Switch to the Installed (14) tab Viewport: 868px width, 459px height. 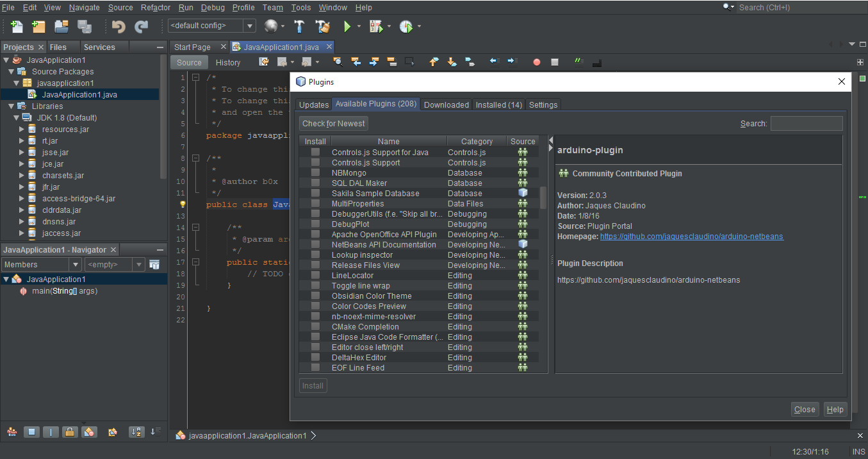coord(498,104)
